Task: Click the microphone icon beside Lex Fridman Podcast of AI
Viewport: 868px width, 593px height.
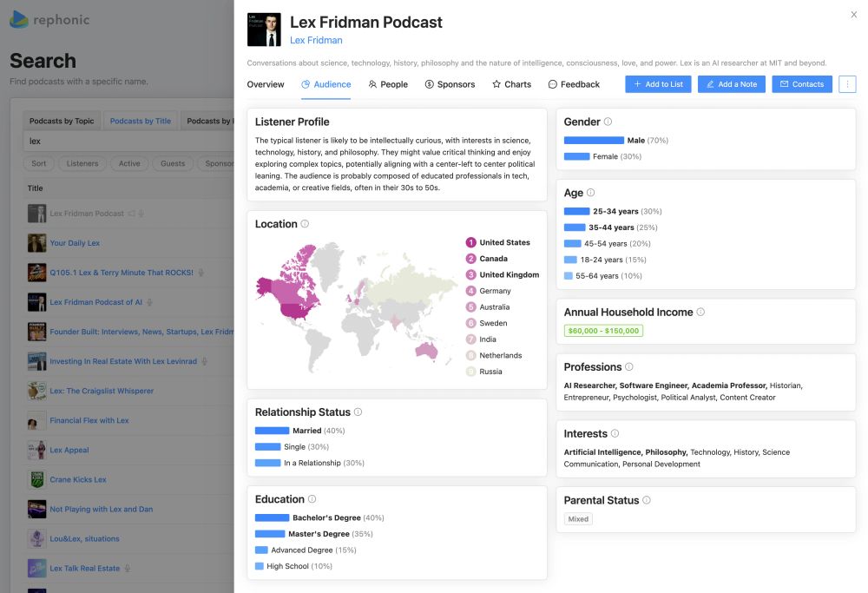Action: [149, 302]
